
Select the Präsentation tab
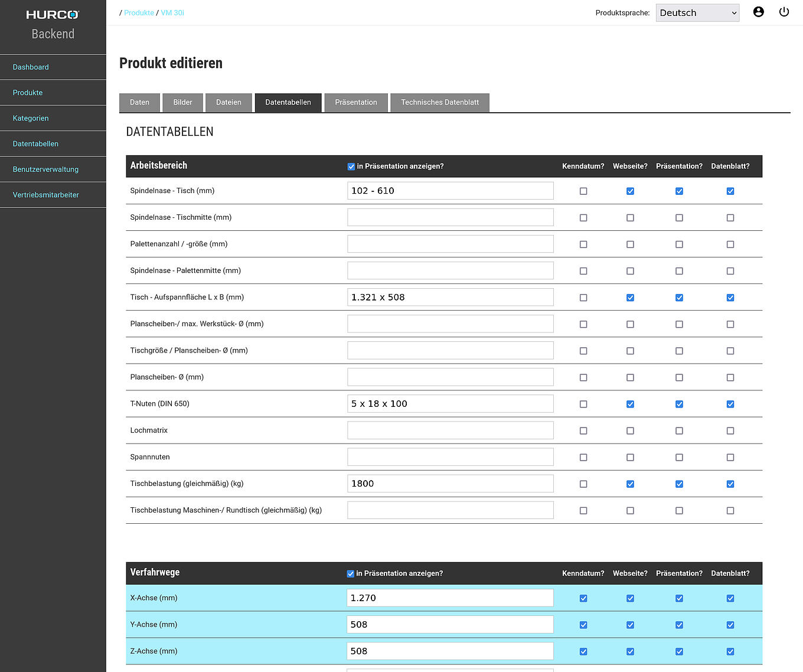[355, 102]
